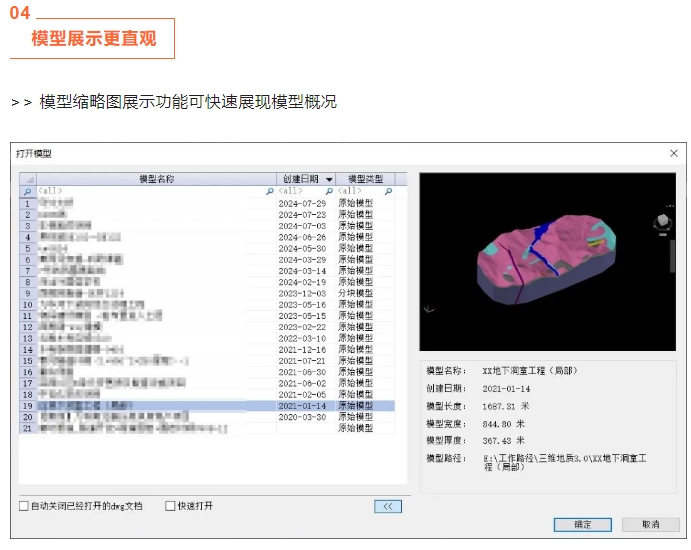Click the 模型名称 filter input field
Image resolution: width=691 pixels, height=550 pixels.
pos(150,190)
